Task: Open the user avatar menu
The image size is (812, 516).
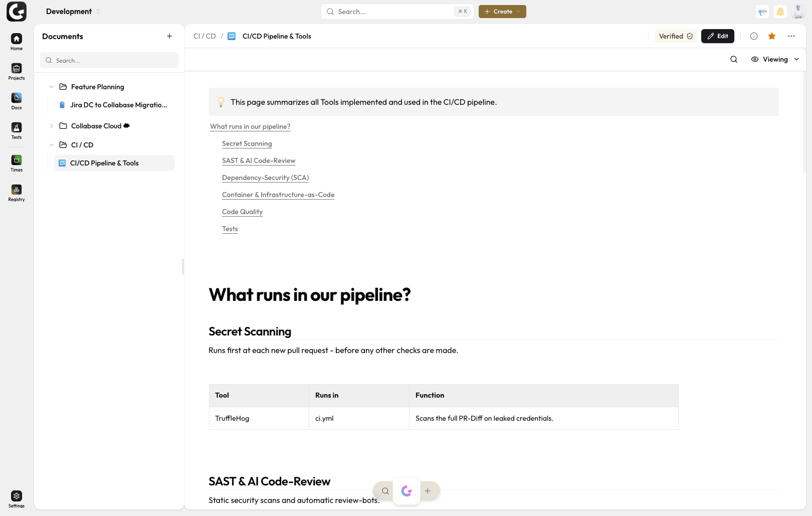Action: click(x=798, y=12)
